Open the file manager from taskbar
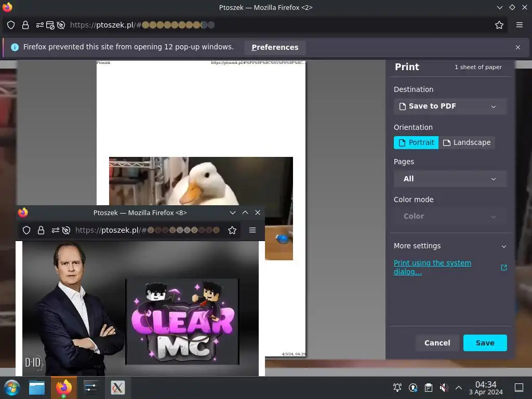This screenshot has height=399, width=532. [37, 388]
